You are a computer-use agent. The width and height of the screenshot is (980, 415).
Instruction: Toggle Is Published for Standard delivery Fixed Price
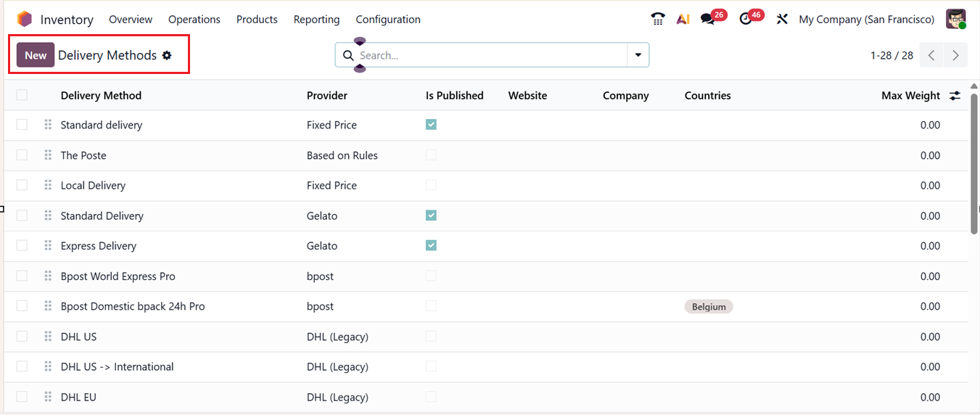pyautogui.click(x=431, y=125)
